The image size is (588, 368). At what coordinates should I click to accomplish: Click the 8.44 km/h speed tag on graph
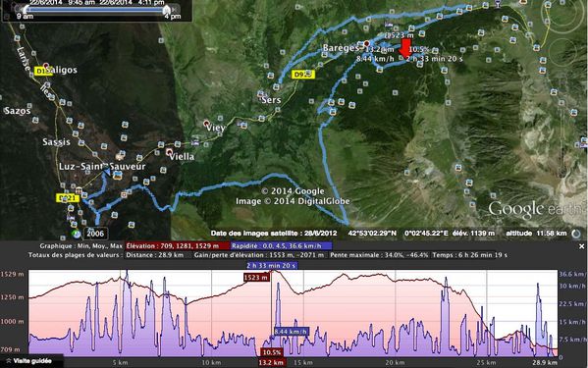[x=291, y=332]
